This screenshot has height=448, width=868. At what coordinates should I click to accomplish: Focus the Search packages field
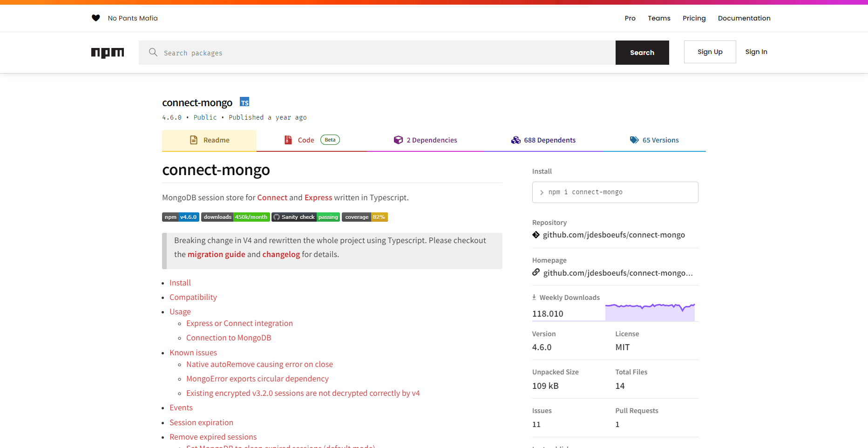click(x=377, y=53)
